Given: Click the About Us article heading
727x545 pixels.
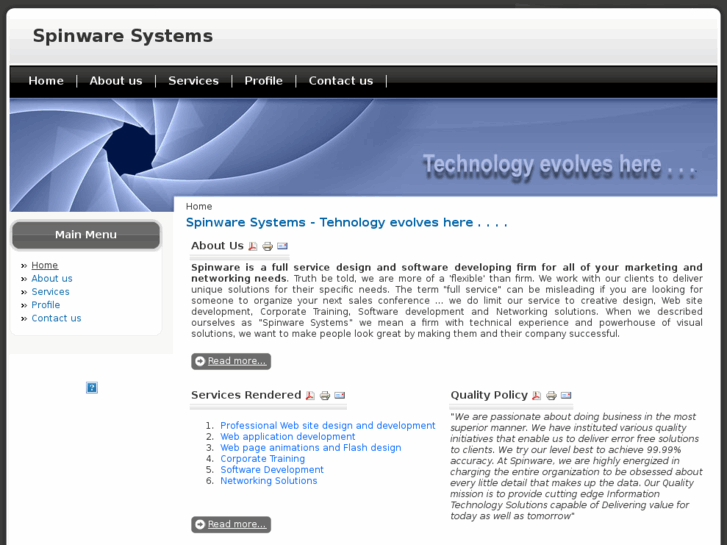Looking at the screenshot, I should pyautogui.click(x=217, y=246).
